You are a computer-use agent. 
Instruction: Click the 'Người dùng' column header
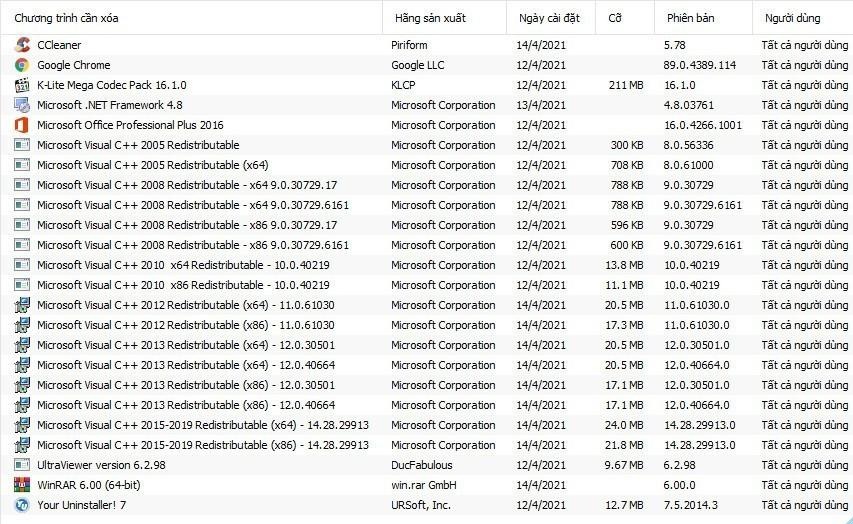(792, 18)
